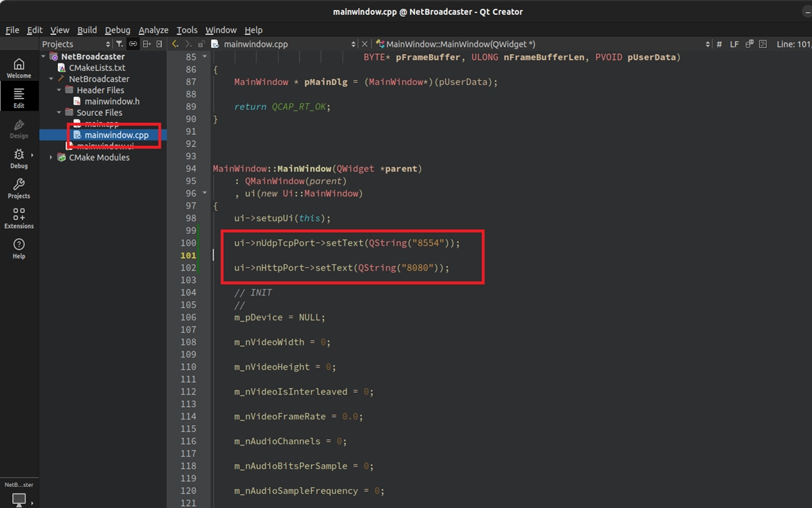Click pMainDlg on line 87

[x=326, y=82]
